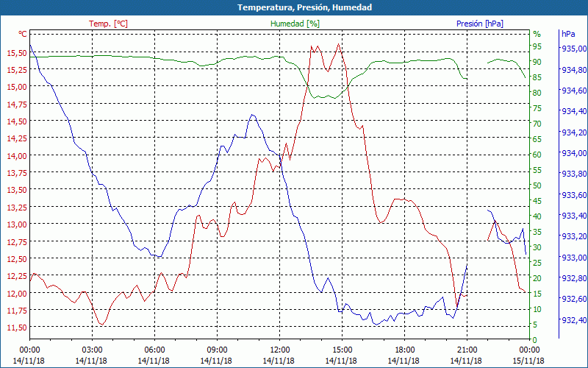Click the chart title 'Temperatura, Presión, Humedad'

(x=304, y=7)
